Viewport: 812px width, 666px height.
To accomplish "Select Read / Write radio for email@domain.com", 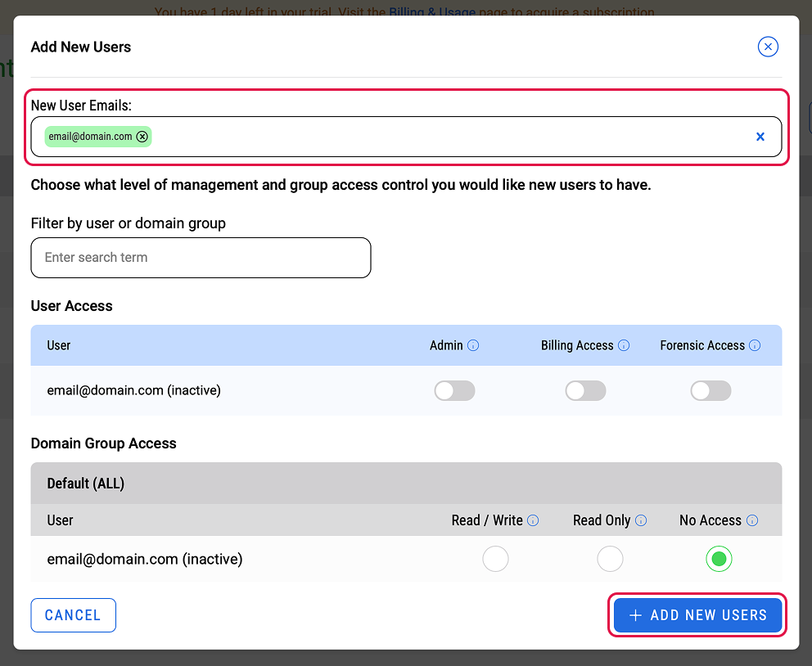I will (x=495, y=559).
